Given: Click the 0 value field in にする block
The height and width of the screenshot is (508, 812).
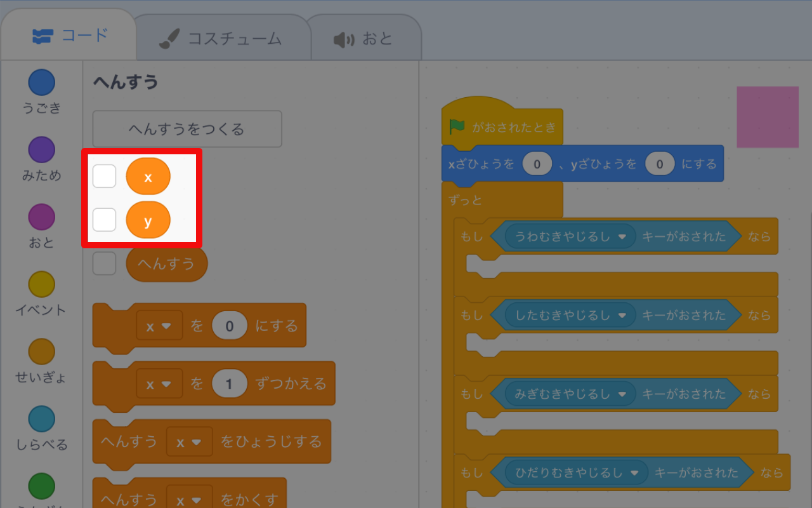Looking at the screenshot, I should pyautogui.click(x=230, y=326).
